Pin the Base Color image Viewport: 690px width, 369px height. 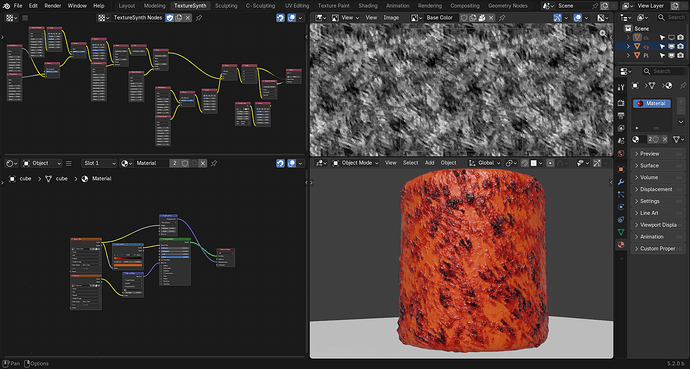502,18
